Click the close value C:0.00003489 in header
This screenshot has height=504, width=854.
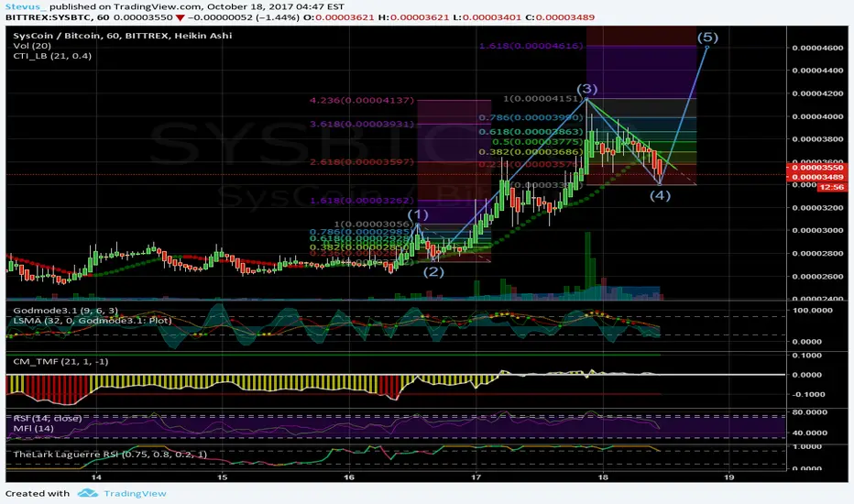560,17
